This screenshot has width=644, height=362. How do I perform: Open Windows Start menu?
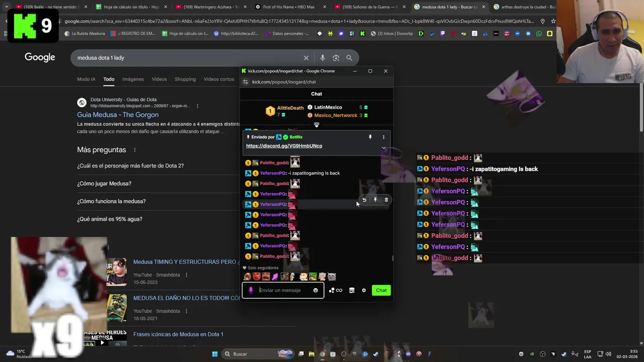(215, 354)
